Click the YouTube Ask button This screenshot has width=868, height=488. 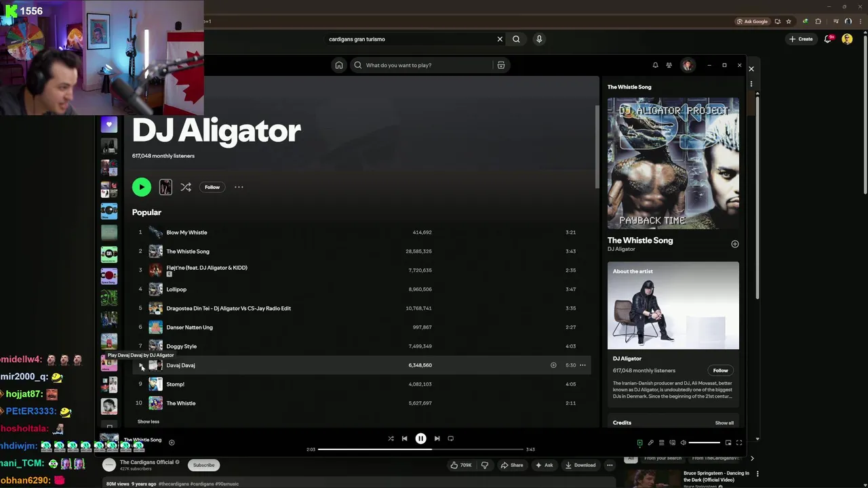pyautogui.click(x=544, y=465)
